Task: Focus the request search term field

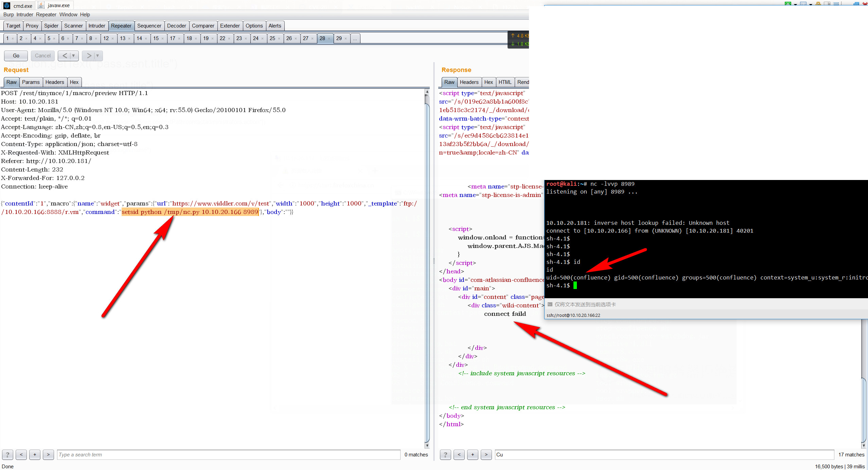Action: click(x=228, y=454)
